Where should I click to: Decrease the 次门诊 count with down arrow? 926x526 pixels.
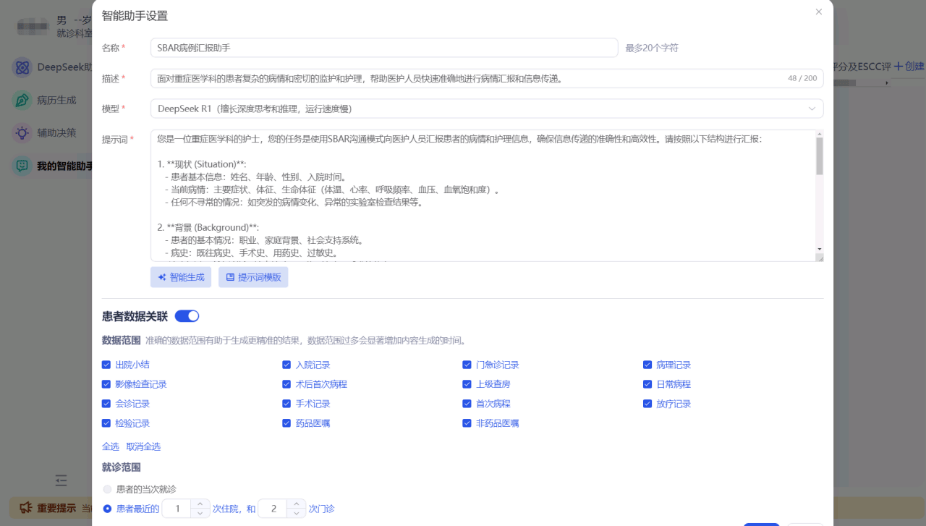(297, 513)
